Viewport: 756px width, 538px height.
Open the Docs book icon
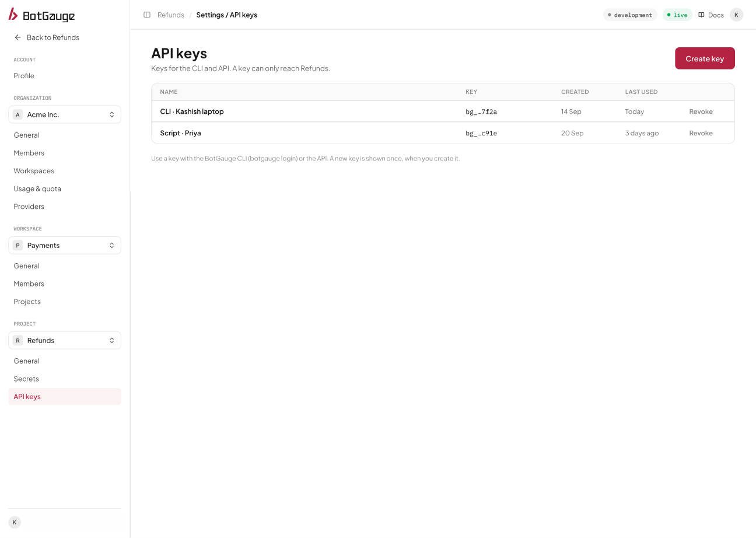701,15
